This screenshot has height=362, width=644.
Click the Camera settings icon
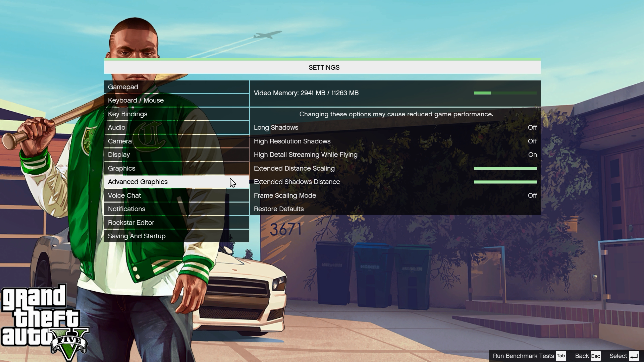pos(120,140)
